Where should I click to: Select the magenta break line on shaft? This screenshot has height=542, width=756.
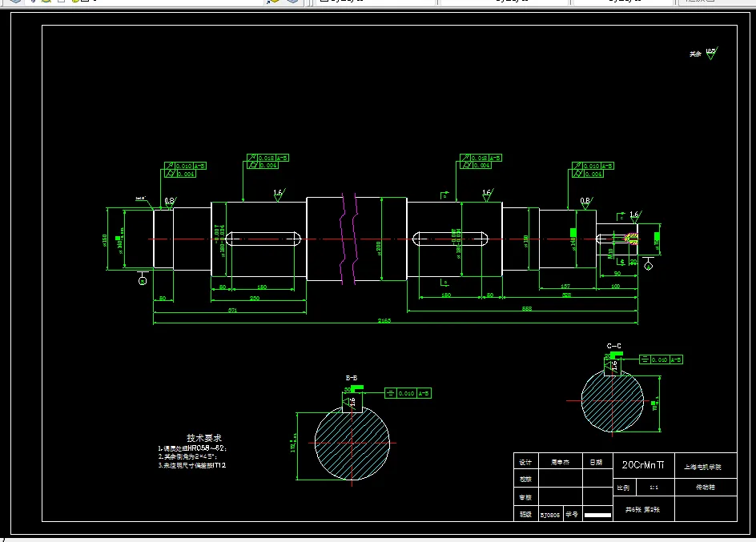click(348, 239)
